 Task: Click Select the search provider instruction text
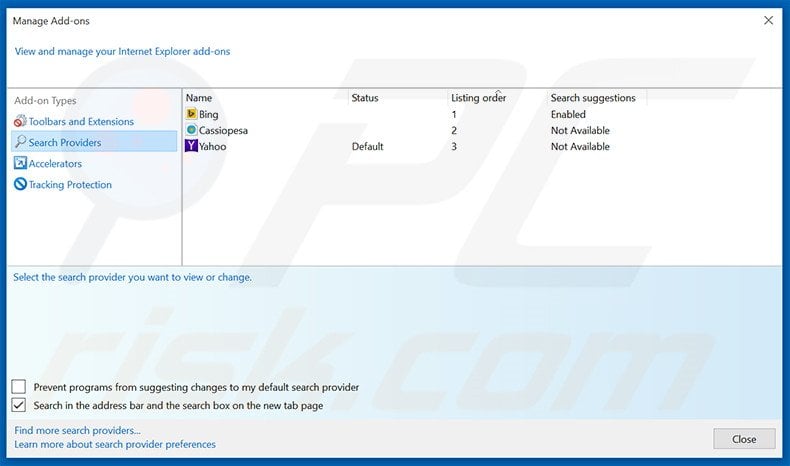click(133, 277)
